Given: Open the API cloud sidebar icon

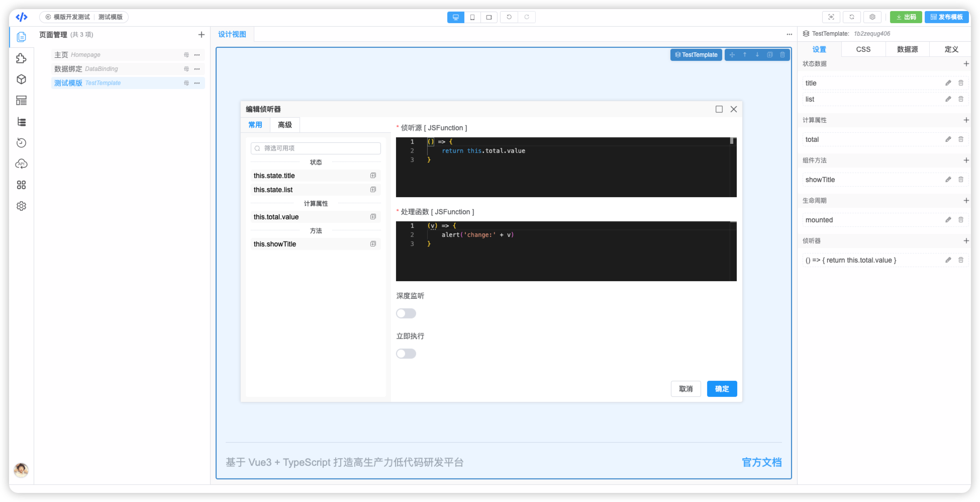Looking at the screenshot, I should [21, 164].
